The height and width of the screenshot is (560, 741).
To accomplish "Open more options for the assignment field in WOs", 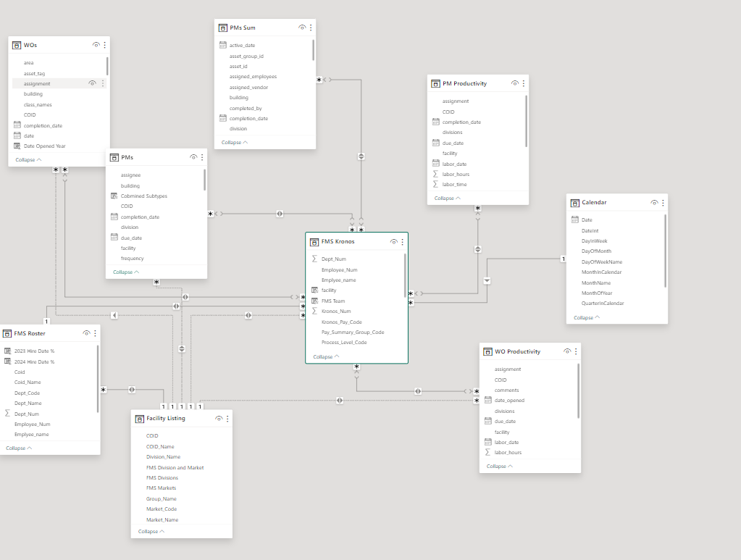I will coord(103,83).
